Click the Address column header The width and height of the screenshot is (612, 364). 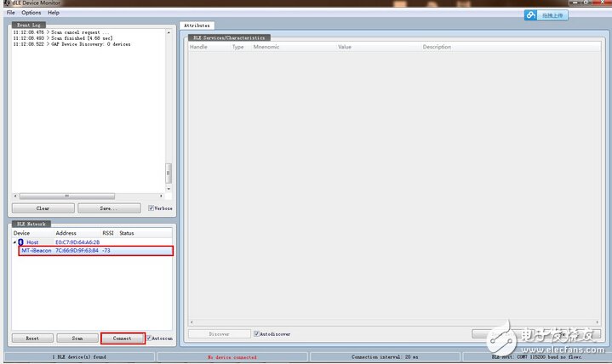click(66, 233)
